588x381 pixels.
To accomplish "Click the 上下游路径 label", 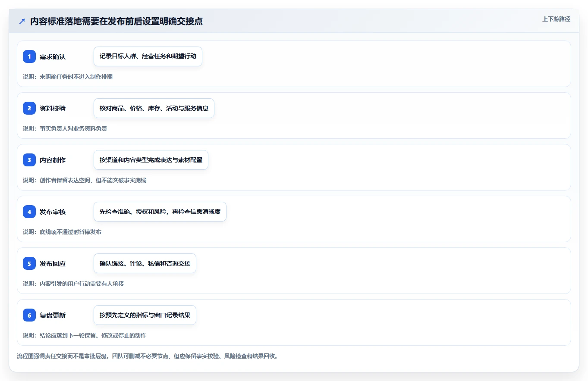I will tap(556, 19).
